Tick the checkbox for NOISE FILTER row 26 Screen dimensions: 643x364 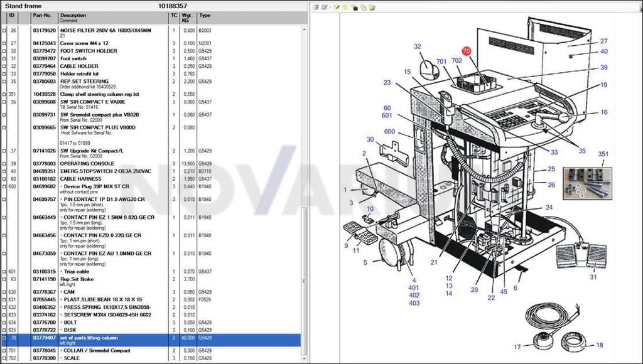(x=4, y=30)
